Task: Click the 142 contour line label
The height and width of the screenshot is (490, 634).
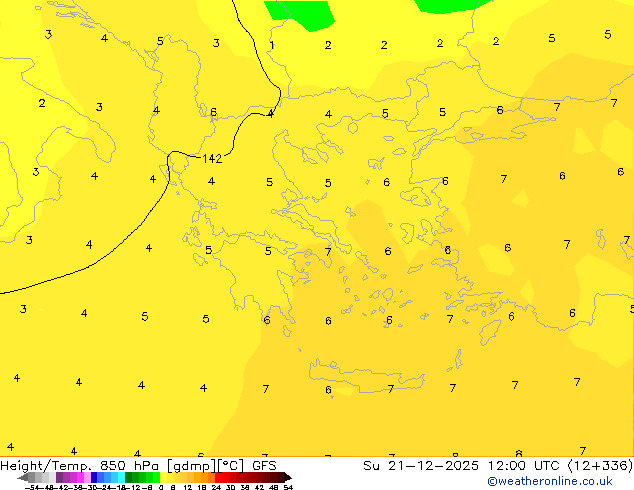Action: [212, 158]
